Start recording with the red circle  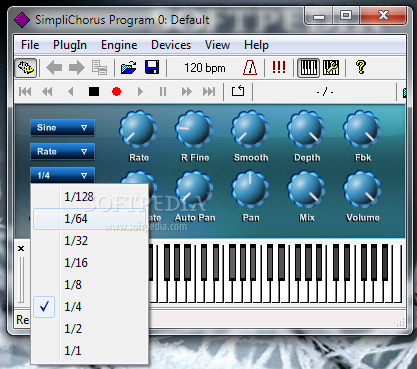(116, 91)
